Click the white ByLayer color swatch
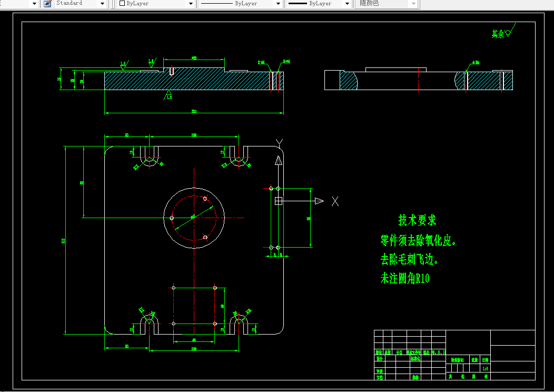 [122, 4]
